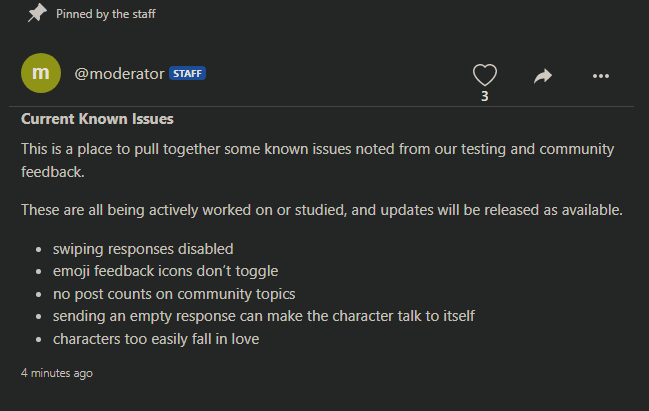
Task: Click 'characters too easily fall in love' item
Action: click(x=156, y=339)
